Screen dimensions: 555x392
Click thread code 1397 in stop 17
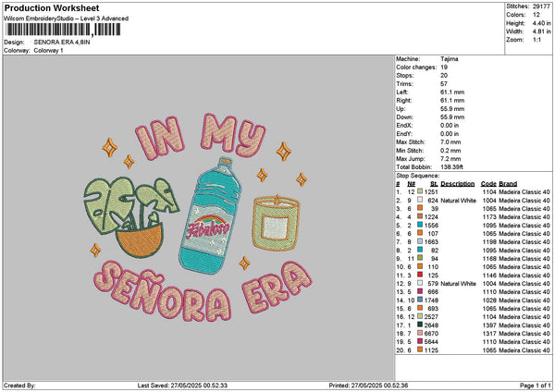point(489,325)
